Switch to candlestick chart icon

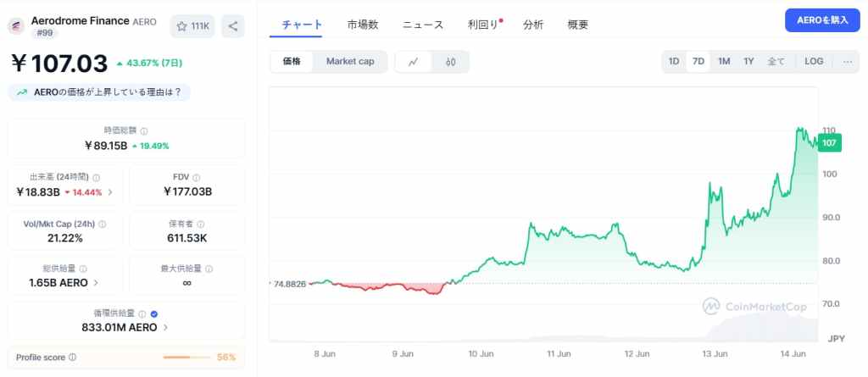pos(450,62)
